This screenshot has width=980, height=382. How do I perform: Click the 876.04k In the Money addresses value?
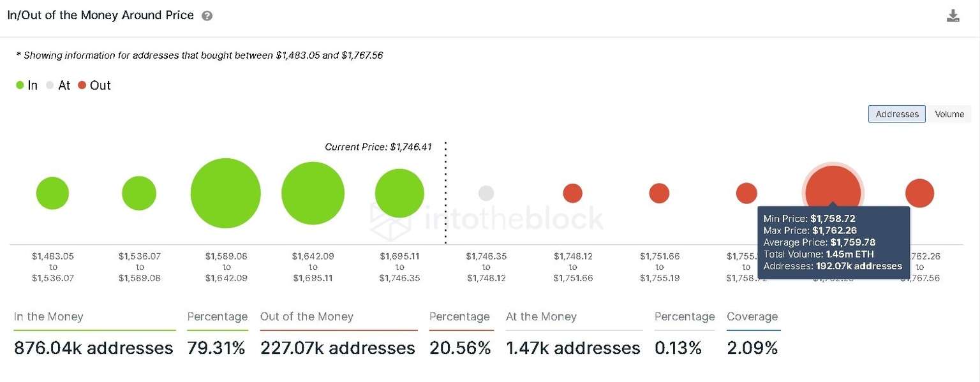pos(93,348)
